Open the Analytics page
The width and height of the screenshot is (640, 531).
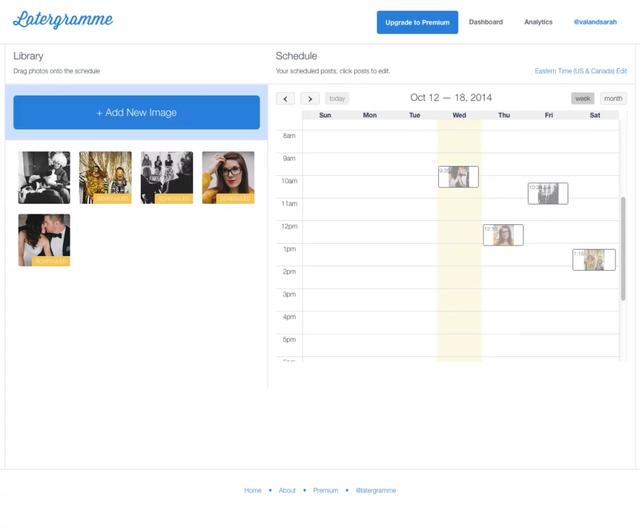[538, 22]
